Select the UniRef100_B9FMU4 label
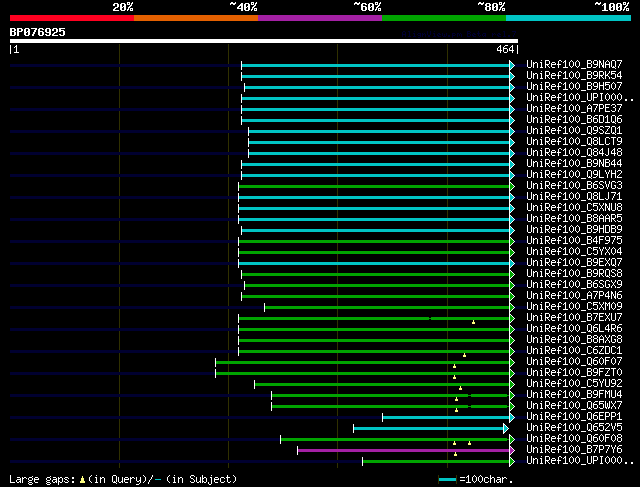 click(x=574, y=395)
